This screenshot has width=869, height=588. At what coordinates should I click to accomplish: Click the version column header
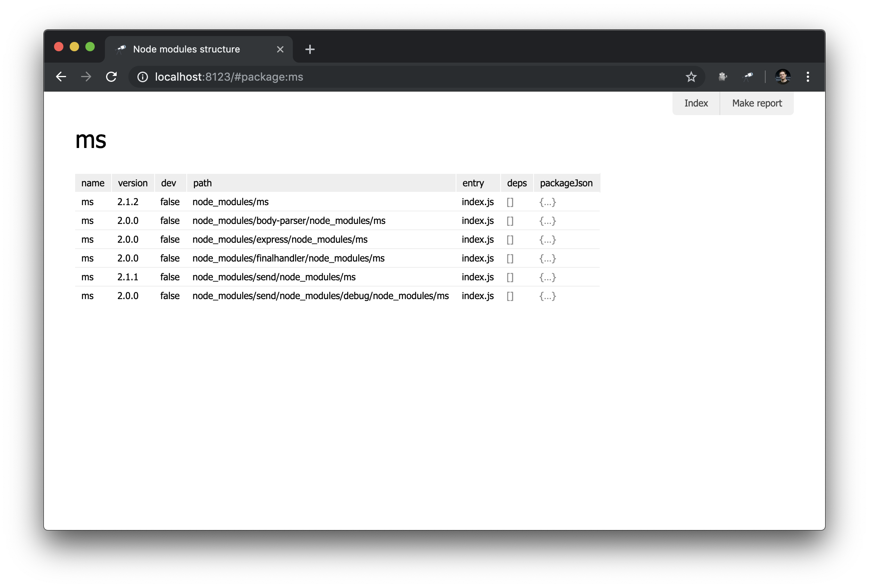[x=132, y=182]
